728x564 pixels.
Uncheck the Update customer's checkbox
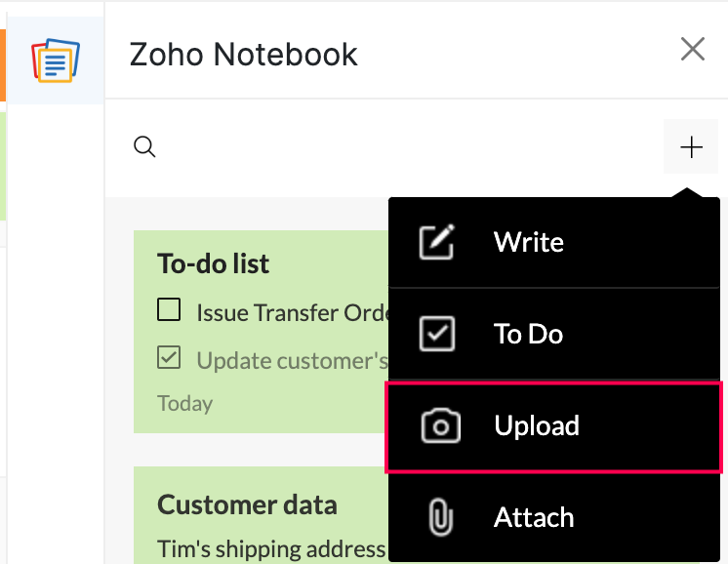tap(169, 359)
